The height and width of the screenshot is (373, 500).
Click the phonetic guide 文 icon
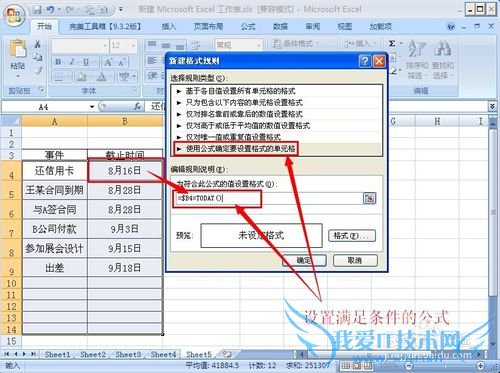(x=124, y=77)
